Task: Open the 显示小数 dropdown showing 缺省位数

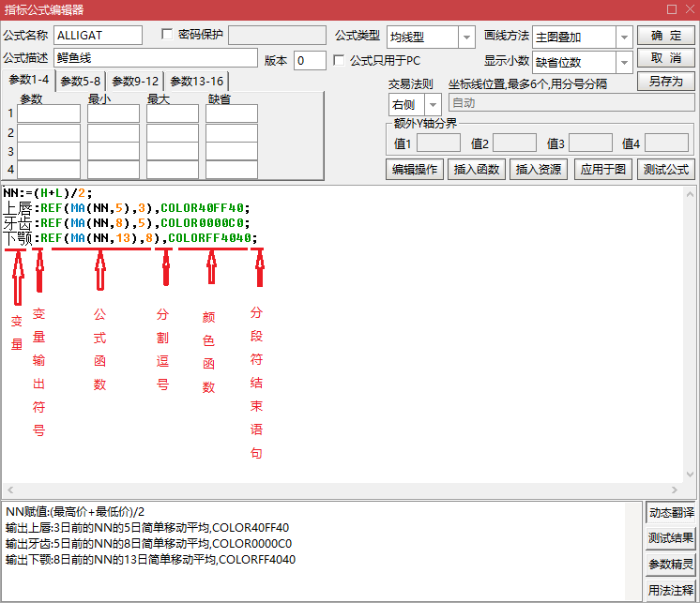Action: [623, 62]
